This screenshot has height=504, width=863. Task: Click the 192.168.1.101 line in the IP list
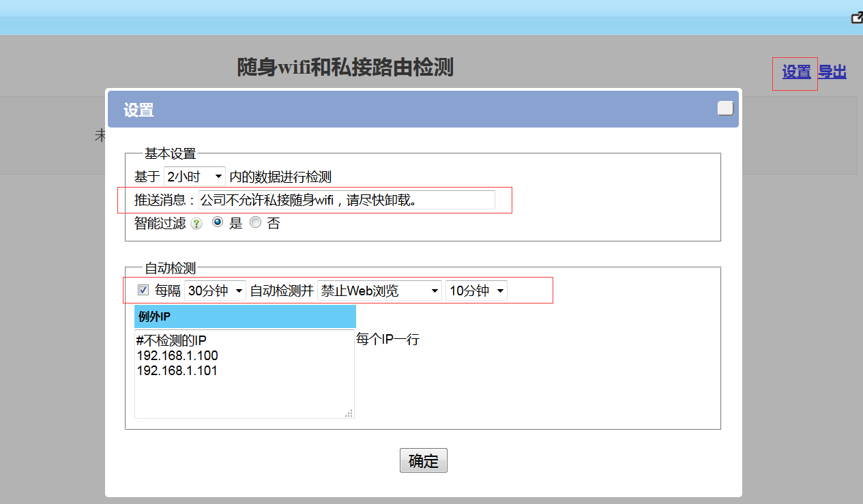177,371
